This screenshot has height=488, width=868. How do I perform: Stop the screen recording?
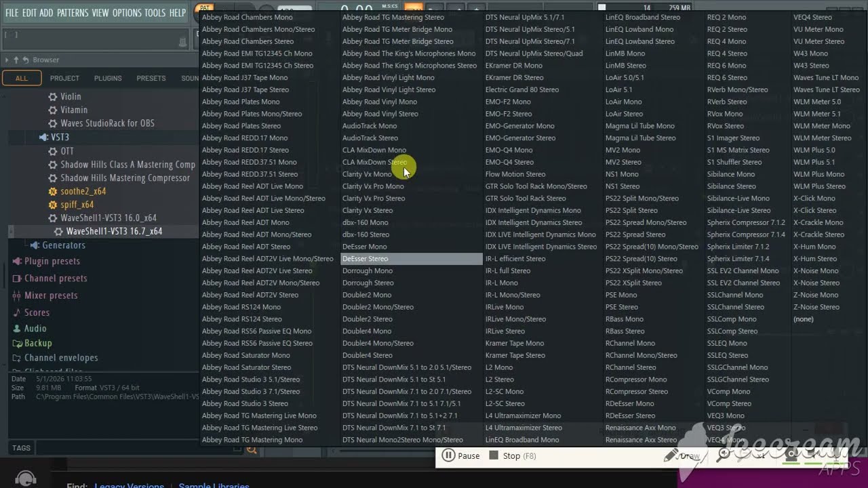point(513,456)
